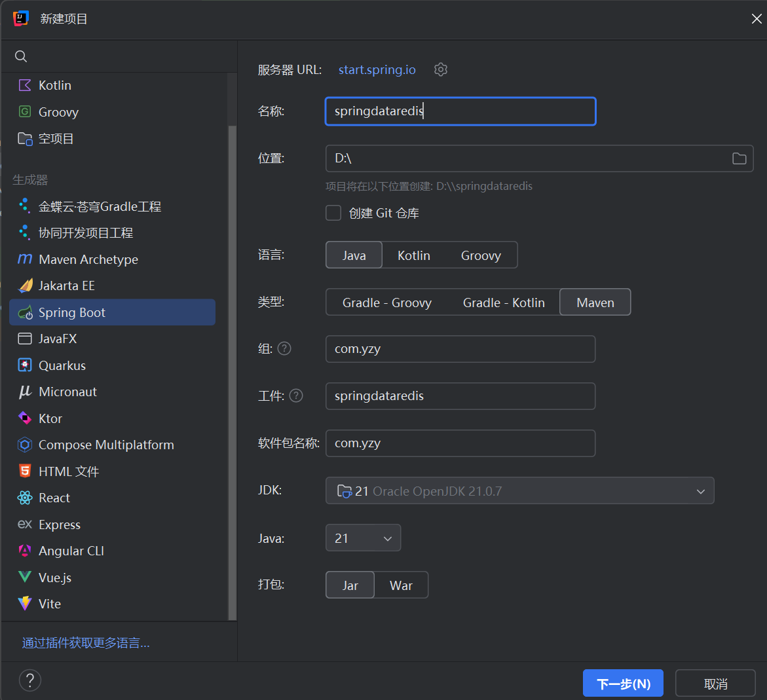Click the Spring Boot leaf icon
This screenshot has width=767, height=700.
26,312
